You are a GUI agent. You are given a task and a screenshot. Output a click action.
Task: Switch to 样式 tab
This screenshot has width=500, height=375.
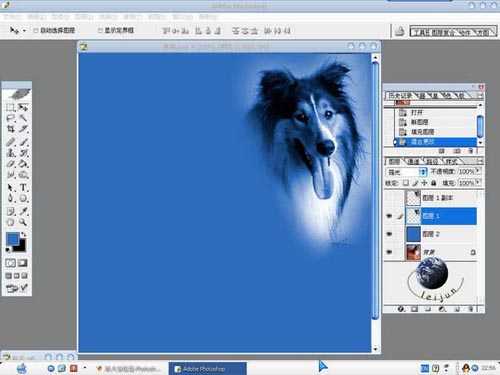[x=451, y=162]
